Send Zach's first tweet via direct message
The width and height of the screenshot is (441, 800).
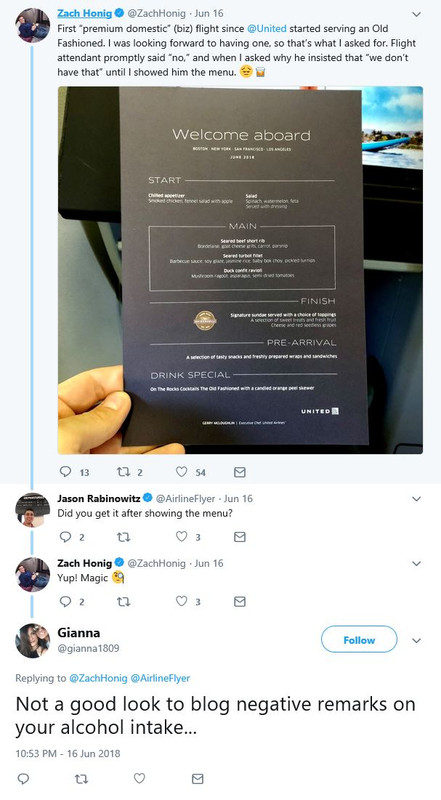(x=239, y=472)
